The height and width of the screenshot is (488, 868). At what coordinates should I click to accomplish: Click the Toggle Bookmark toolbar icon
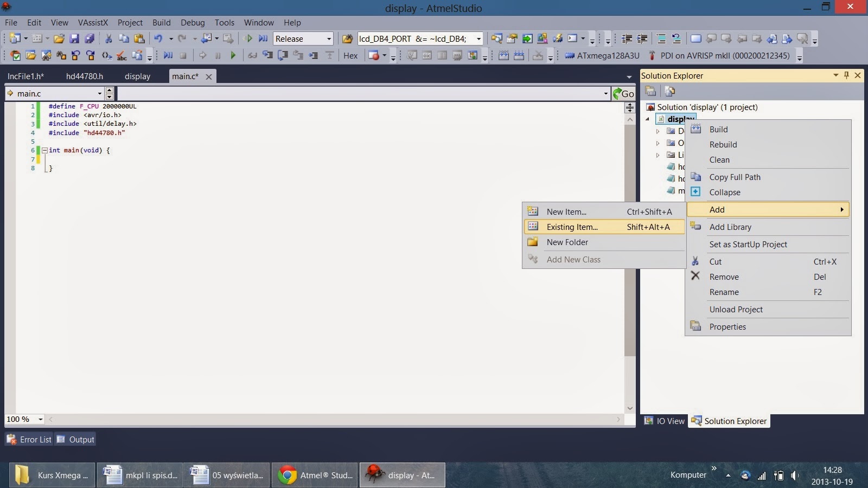pos(695,38)
